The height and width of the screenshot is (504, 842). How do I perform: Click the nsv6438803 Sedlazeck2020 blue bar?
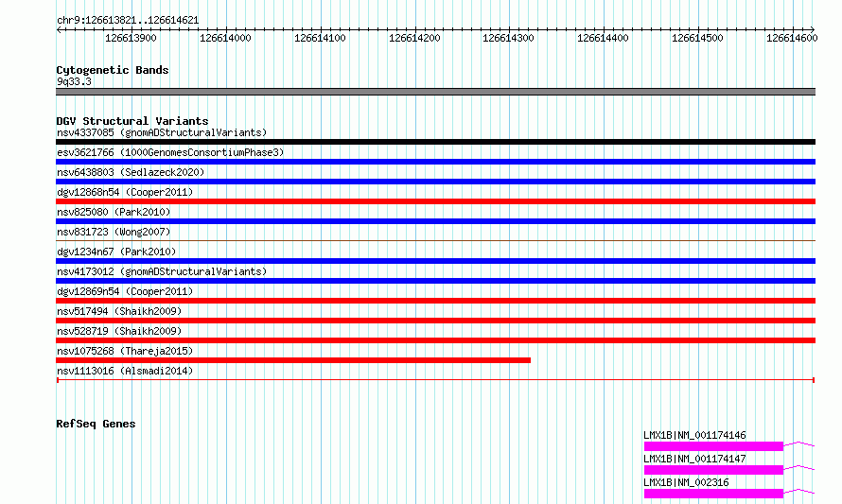435,182
